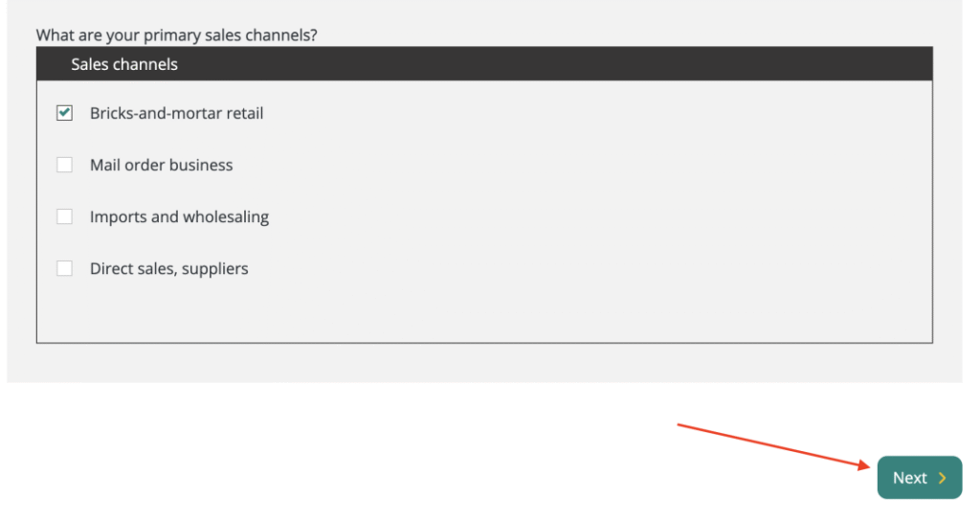The image size is (980, 521).
Task: Click the primary sales channels question text
Action: (177, 35)
